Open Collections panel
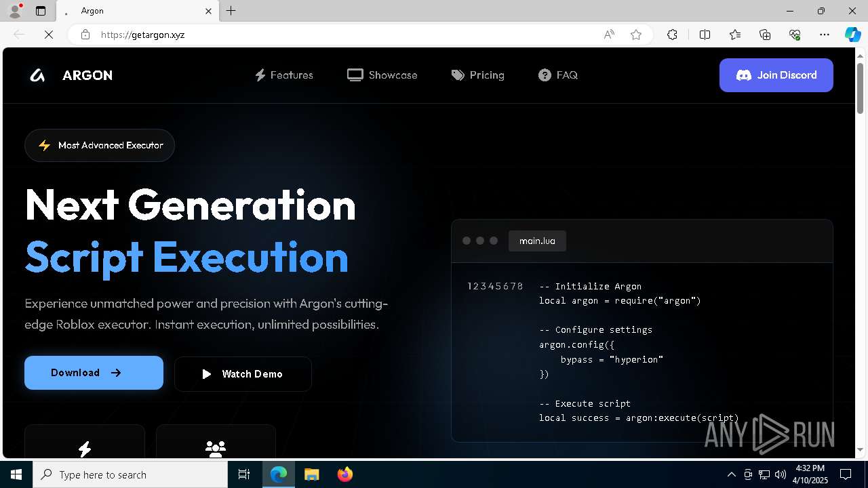 tap(765, 35)
